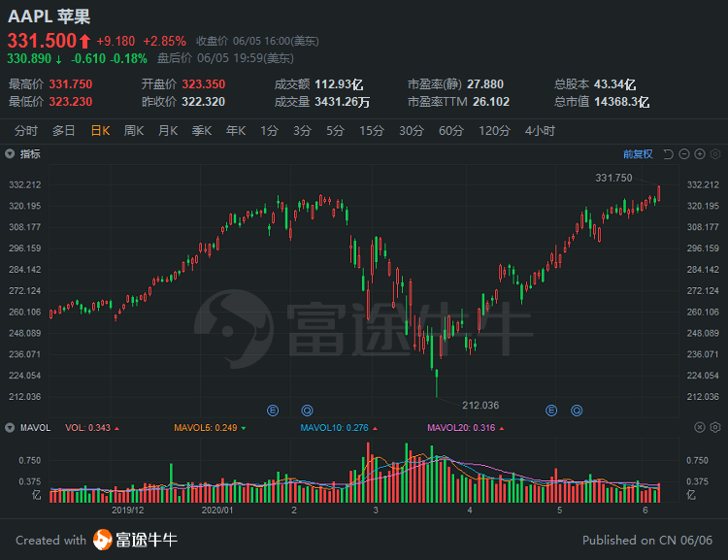Click the 昨收价 322.320 value
The height and width of the screenshot is (560, 728).
pyautogui.click(x=204, y=102)
